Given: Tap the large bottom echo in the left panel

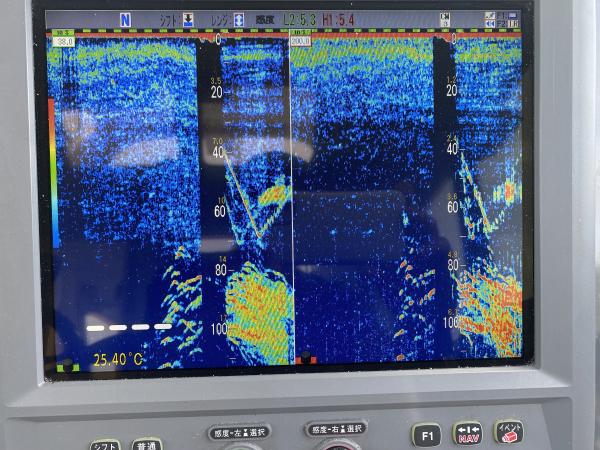Looking at the screenshot, I should (258, 312).
